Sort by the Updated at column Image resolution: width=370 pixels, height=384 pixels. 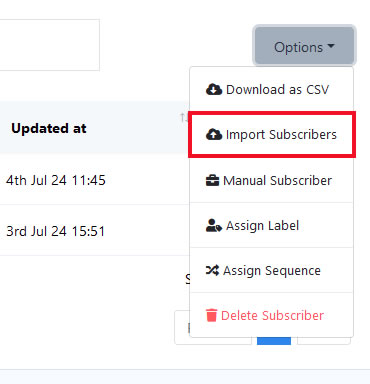coord(49,128)
